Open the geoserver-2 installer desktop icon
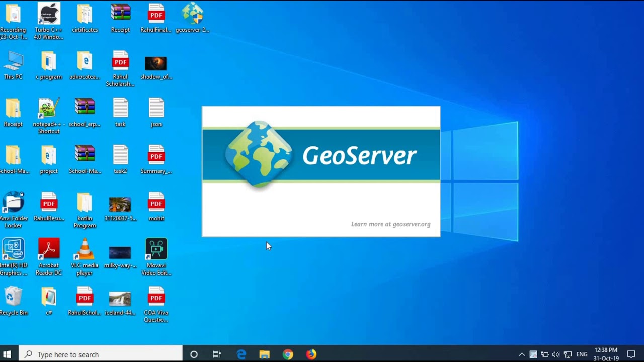 tap(192, 14)
